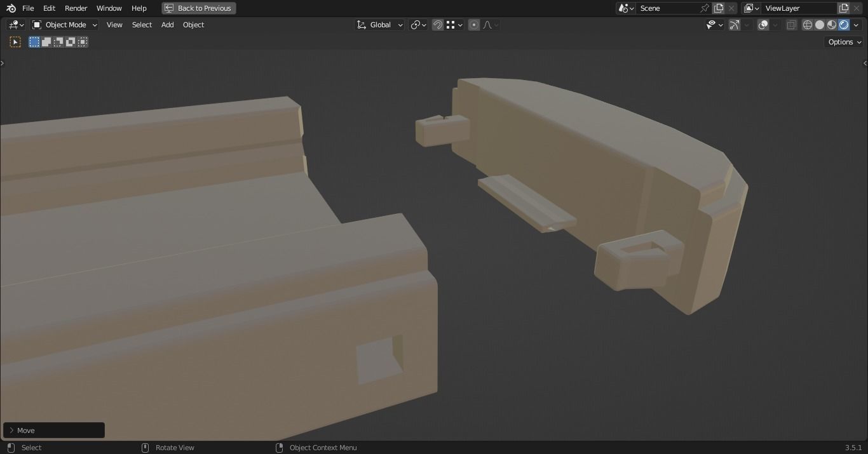Open the Help menu
The height and width of the screenshot is (454, 868).
point(139,8)
